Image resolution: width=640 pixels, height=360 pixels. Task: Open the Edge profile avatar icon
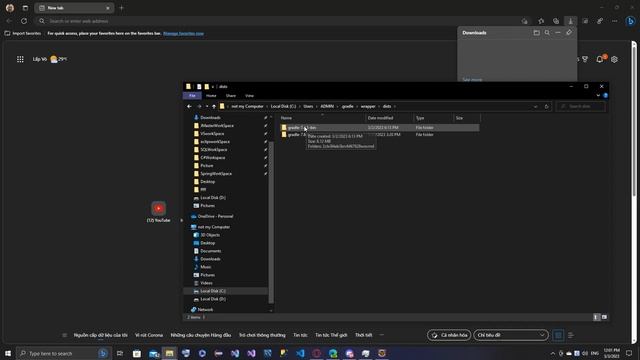pyautogui.click(x=10, y=8)
